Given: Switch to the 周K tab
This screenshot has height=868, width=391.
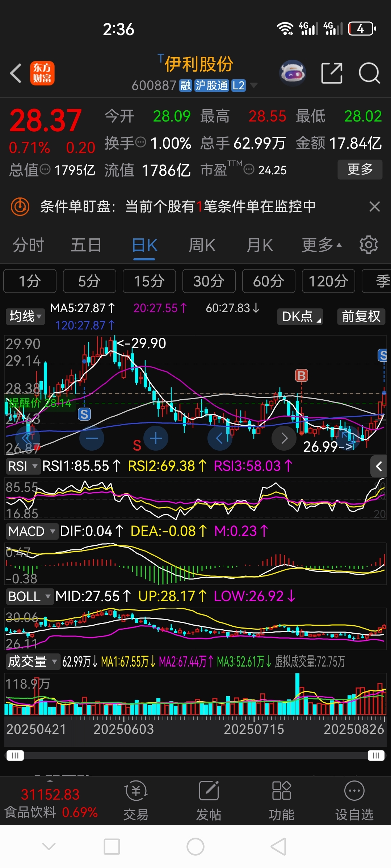Looking at the screenshot, I should [202, 245].
